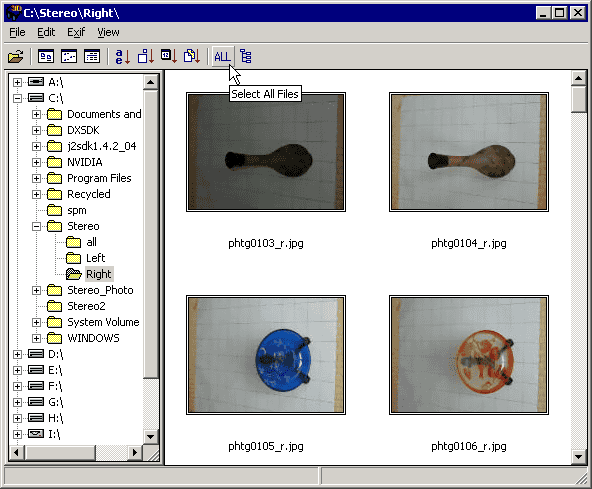Click thumbnail pane scroll down arrow
Image resolution: width=592 pixels, height=489 pixels.
click(x=578, y=457)
